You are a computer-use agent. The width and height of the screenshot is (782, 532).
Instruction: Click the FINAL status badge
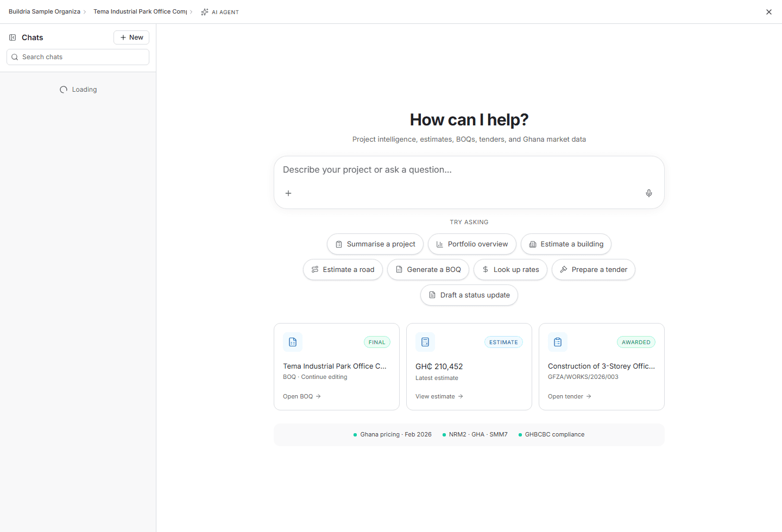coord(377,343)
